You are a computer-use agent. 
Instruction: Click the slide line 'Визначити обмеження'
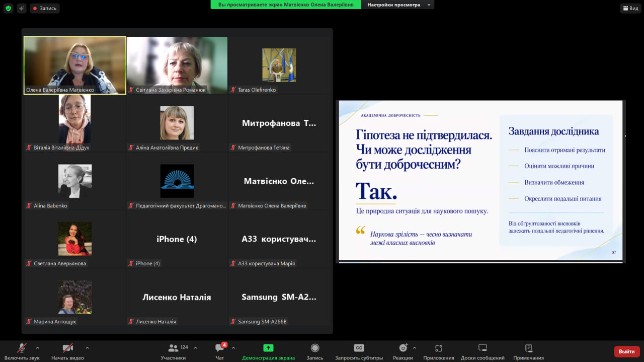pos(554,182)
